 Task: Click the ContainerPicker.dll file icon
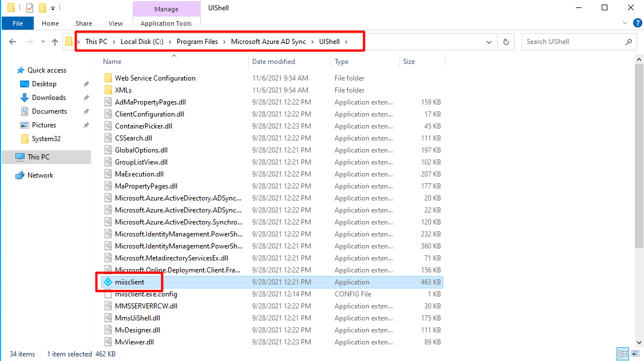(x=108, y=126)
